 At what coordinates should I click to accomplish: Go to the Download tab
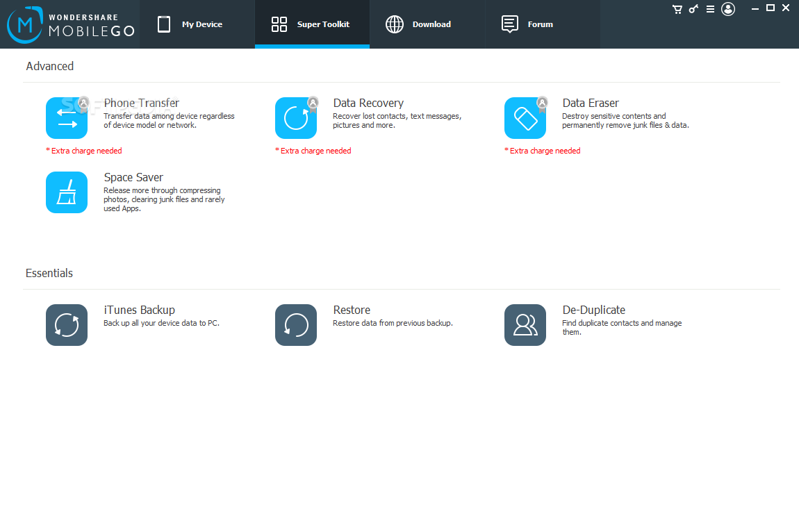tap(427, 24)
